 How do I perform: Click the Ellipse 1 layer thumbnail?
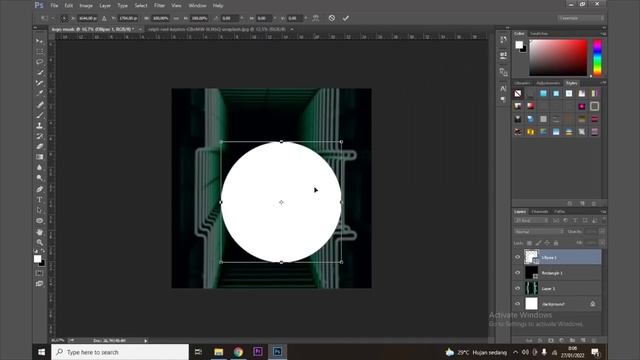(x=531, y=257)
